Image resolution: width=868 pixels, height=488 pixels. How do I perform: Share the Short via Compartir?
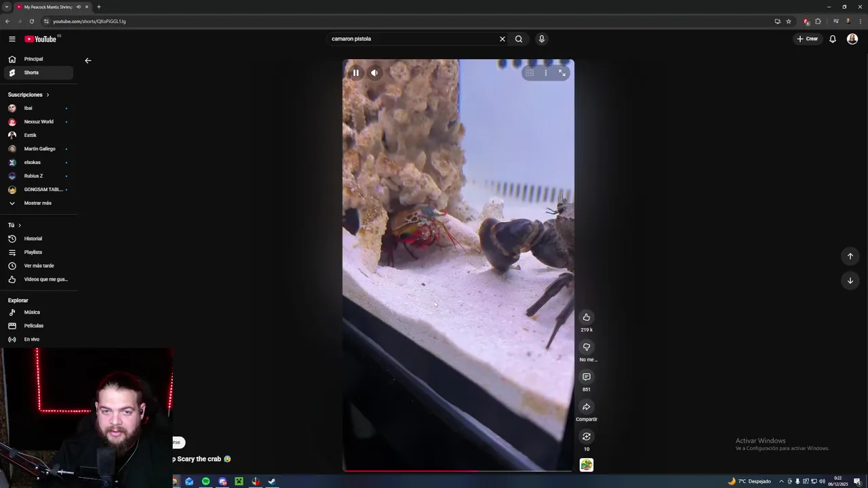tap(587, 407)
